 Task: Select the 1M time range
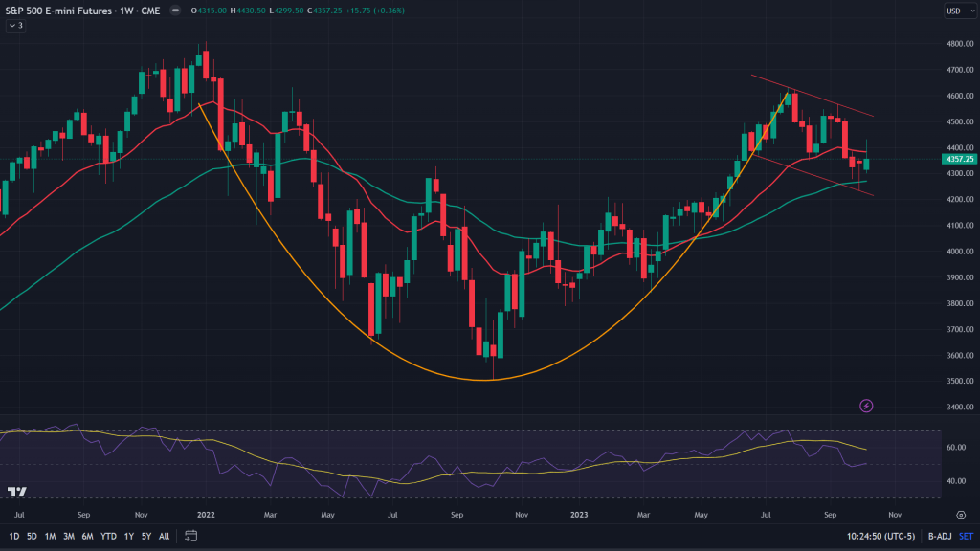[x=50, y=536]
